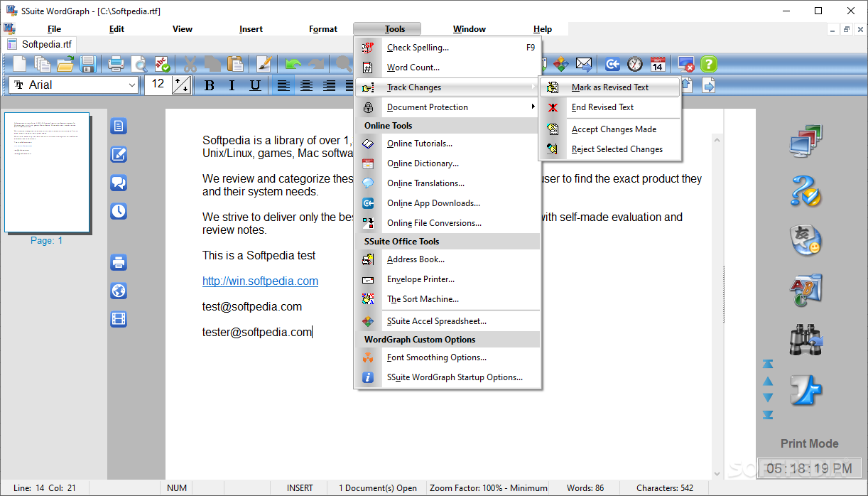Click the green Undo arrow
The width and height of the screenshot is (868, 496).
pos(293,65)
